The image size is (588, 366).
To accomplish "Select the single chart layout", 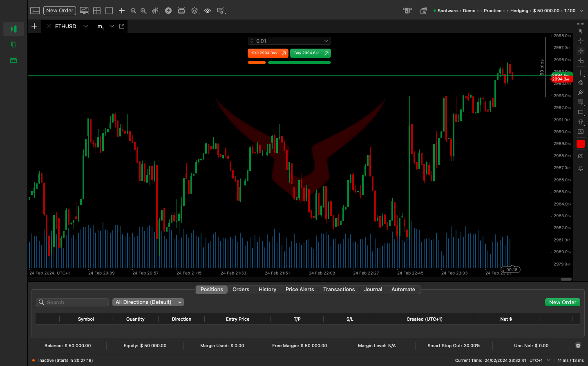I will pyautogui.click(x=109, y=11).
